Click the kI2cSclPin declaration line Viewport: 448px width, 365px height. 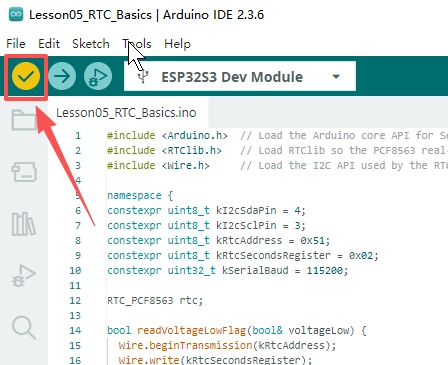tap(206, 226)
